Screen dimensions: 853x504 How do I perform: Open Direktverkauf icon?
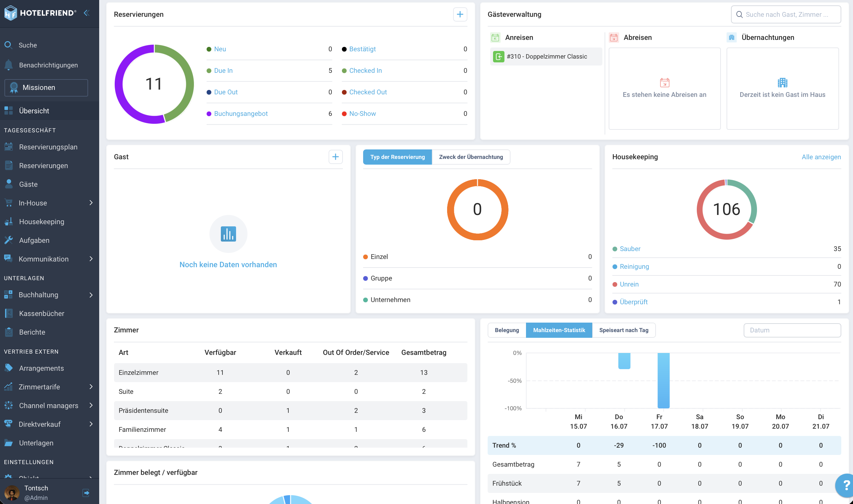(x=9, y=424)
